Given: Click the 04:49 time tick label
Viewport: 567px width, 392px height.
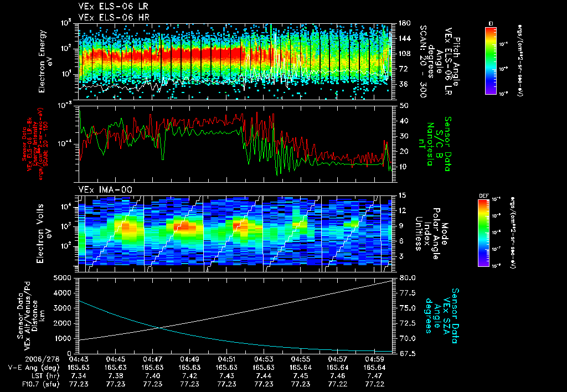Looking at the screenshot, I should coord(190,360).
